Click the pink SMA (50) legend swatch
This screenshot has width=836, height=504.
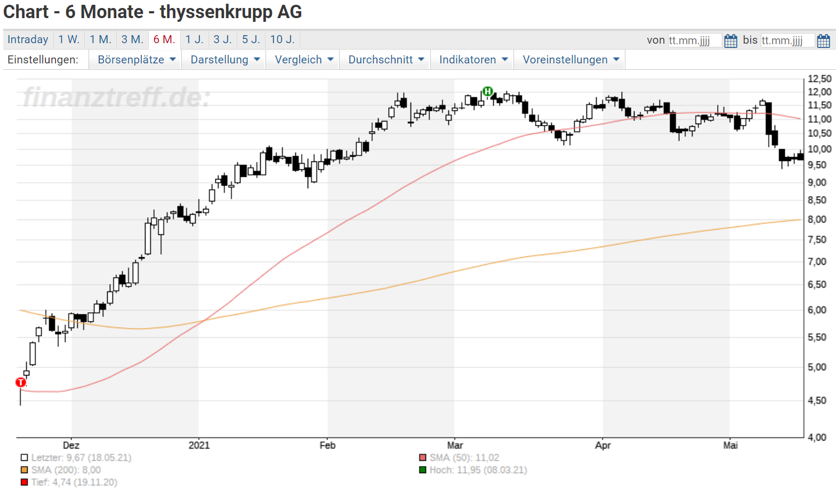tap(423, 458)
